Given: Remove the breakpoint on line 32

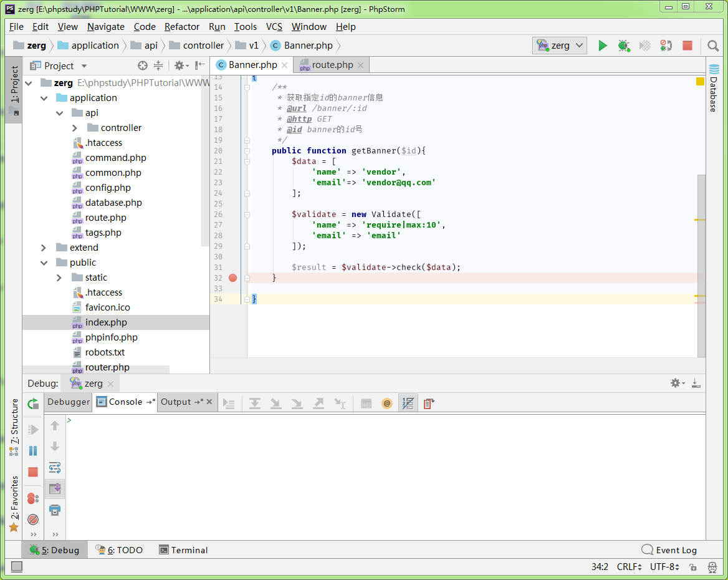Looking at the screenshot, I should coord(232,278).
